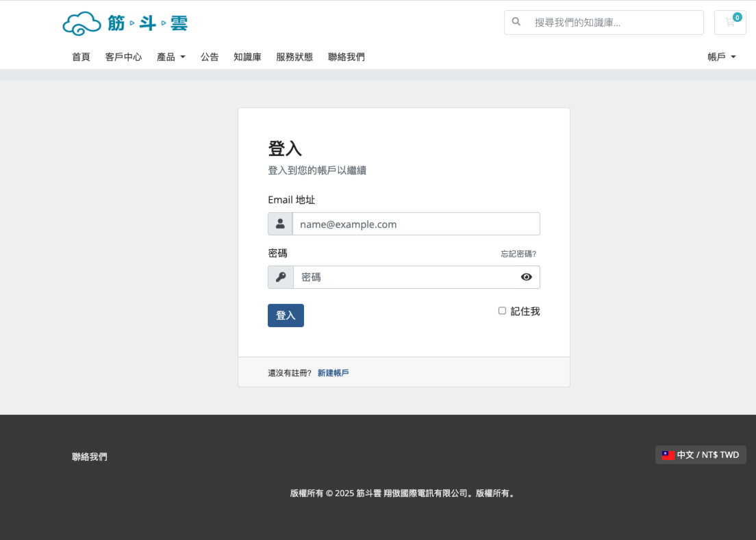This screenshot has height=540, width=756.
Task: Click the knowledge base search box
Action: click(x=604, y=23)
